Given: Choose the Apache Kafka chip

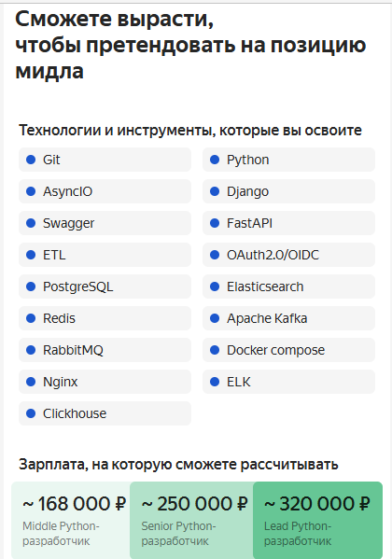Looking at the screenshot, I should tap(289, 318).
